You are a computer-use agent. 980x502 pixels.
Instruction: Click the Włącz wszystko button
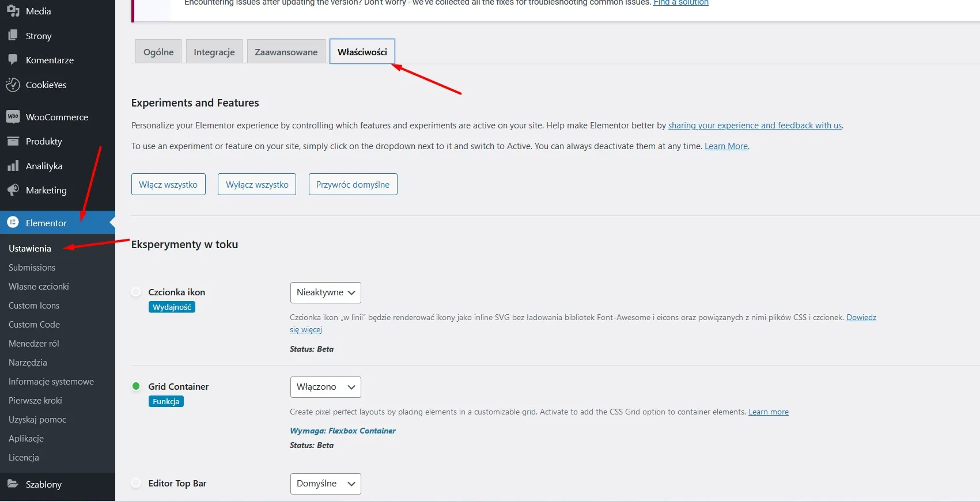(168, 184)
